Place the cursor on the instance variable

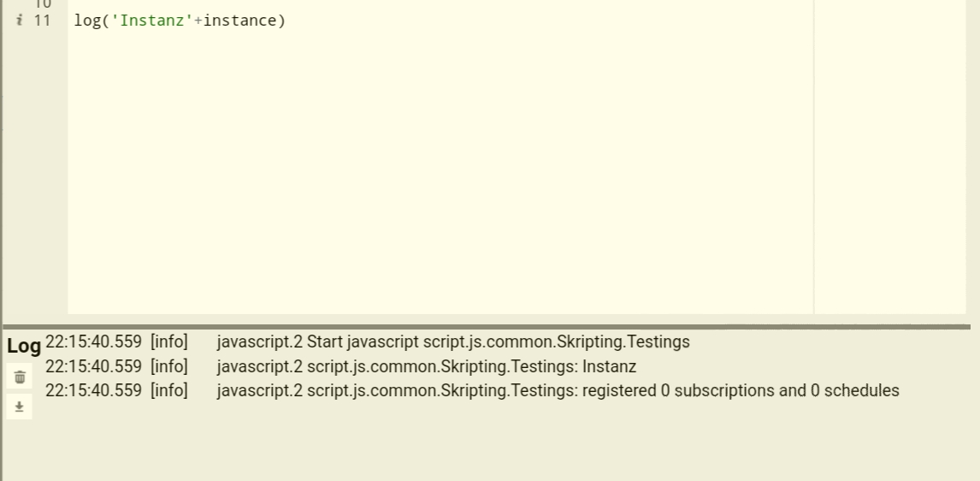(x=240, y=20)
